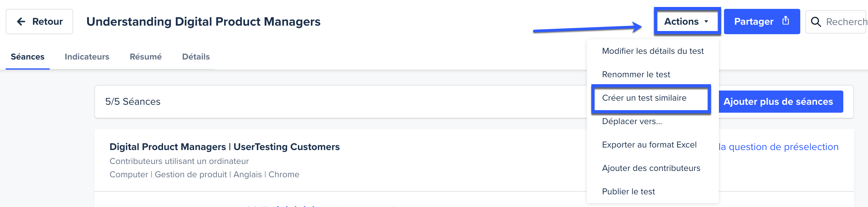Switch to the Indicateurs tab
Viewport: 868px width, 207px height.
87,57
